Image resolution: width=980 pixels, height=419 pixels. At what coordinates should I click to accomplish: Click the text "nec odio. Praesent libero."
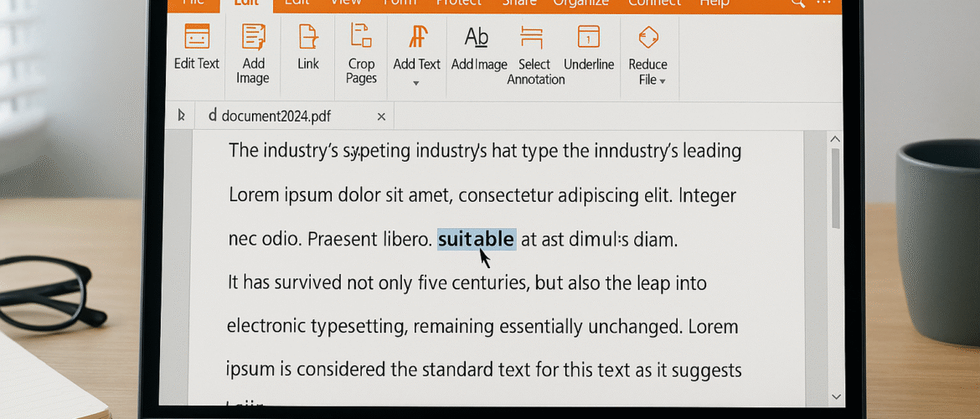pyautogui.click(x=330, y=241)
